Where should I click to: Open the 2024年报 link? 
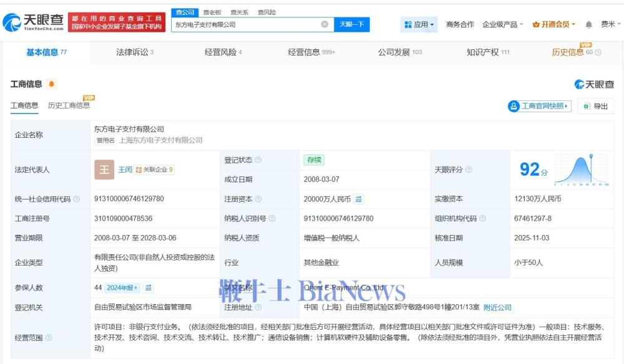point(122,287)
